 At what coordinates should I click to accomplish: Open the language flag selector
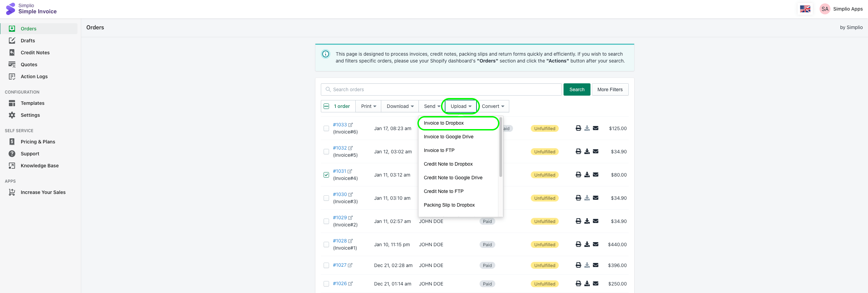pos(805,9)
